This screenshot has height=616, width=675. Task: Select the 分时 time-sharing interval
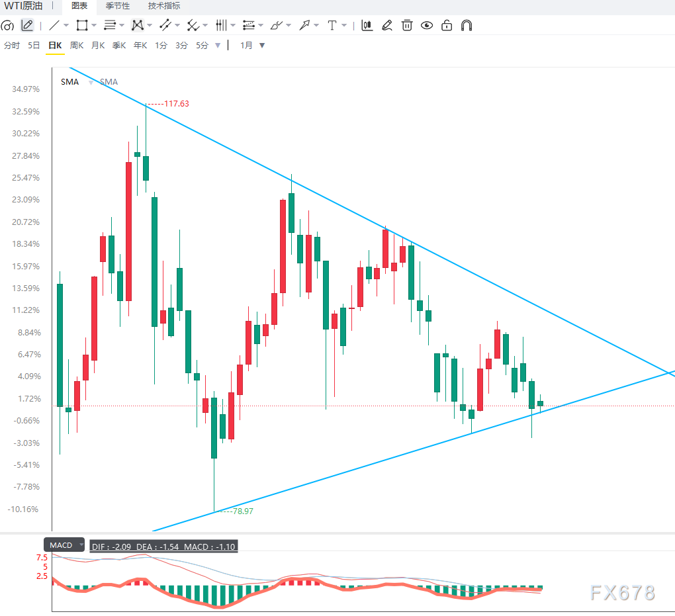click(12, 45)
